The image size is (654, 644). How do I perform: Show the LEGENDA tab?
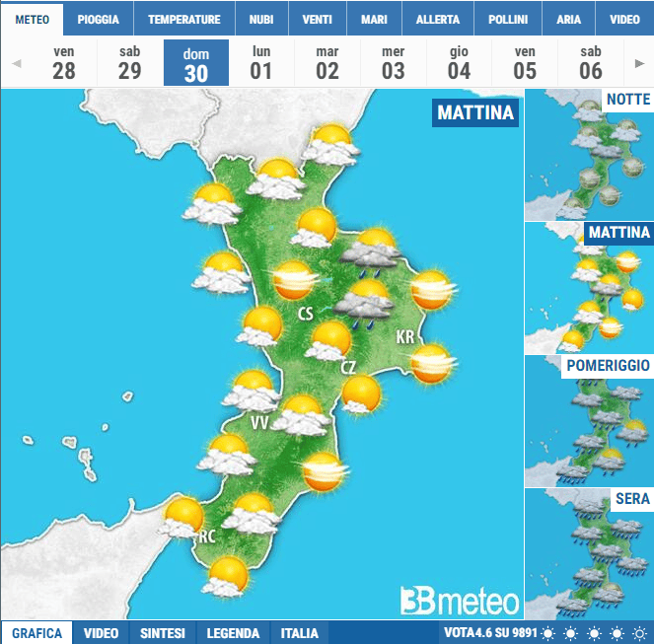click(x=233, y=633)
